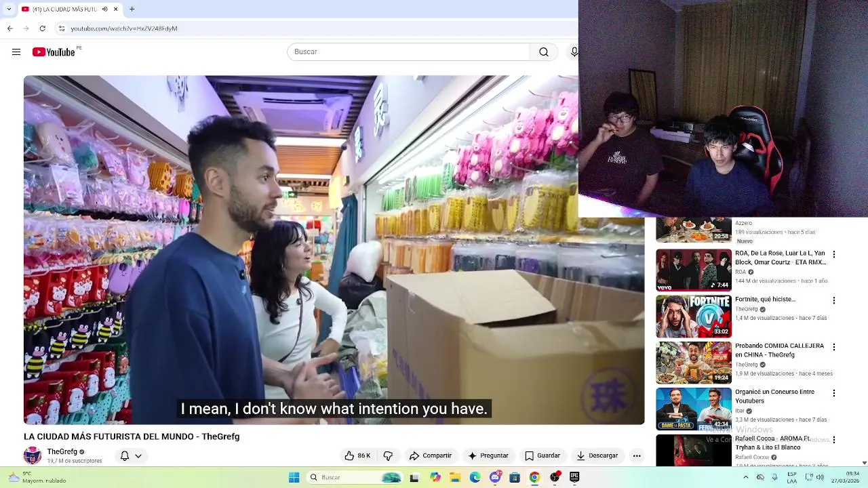This screenshot has width=868, height=488.
Task: Save video with Guardar
Action: click(542, 455)
